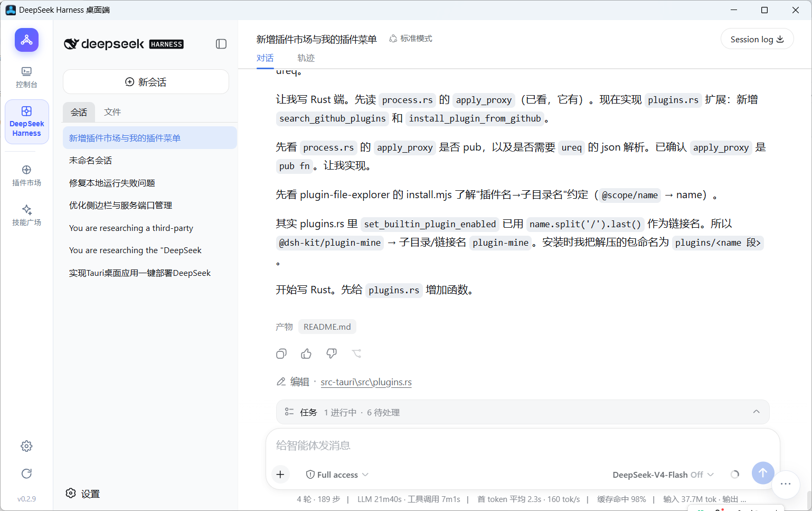The image size is (812, 511).
Task: Open the src-tauri\src\plugins.rs file link
Action: [366, 382]
